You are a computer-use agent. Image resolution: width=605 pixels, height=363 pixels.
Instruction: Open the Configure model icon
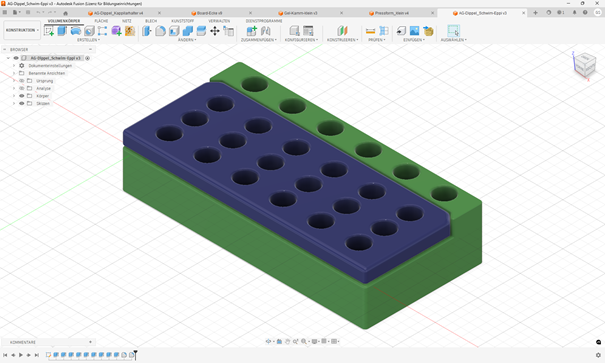(x=294, y=31)
